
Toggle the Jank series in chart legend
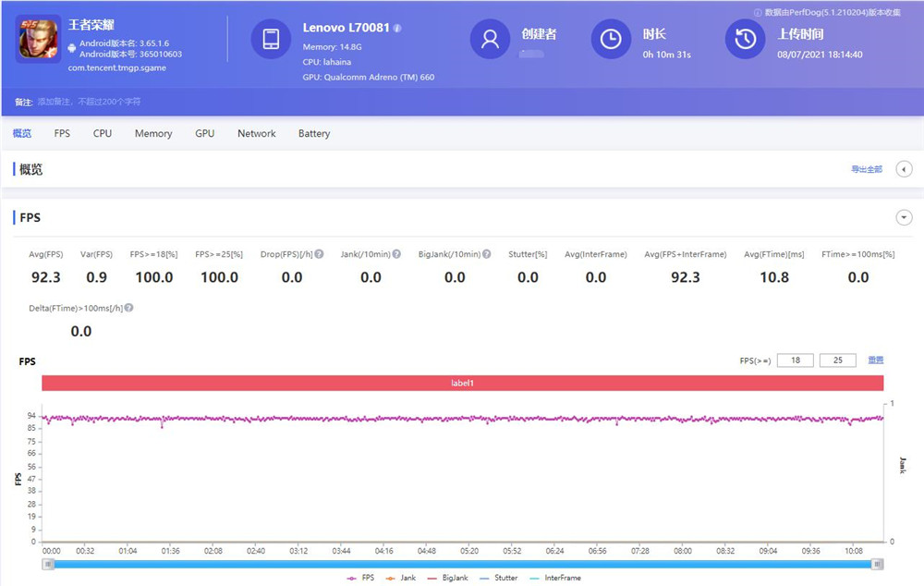pyautogui.click(x=401, y=578)
